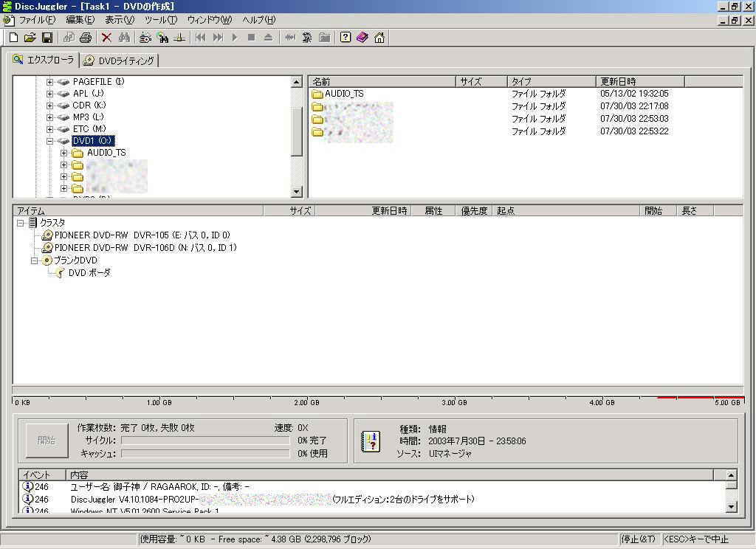Open the ヘルプ(H) menu

[x=259, y=20]
